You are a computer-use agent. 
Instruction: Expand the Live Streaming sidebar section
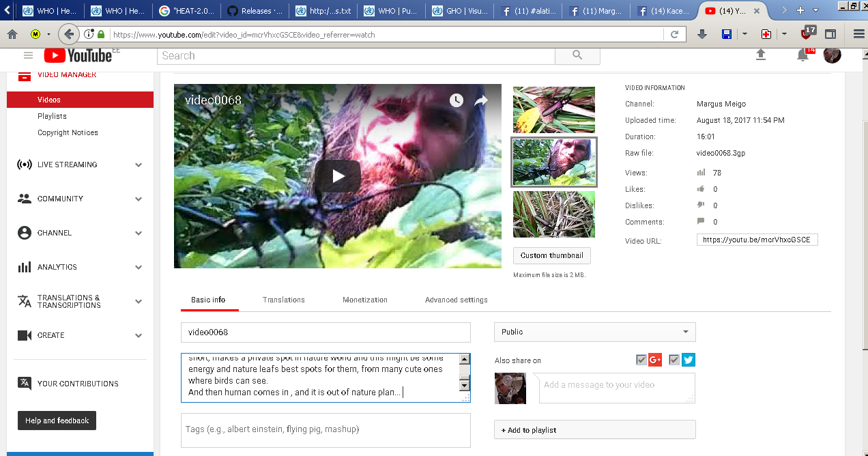(x=139, y=165)
